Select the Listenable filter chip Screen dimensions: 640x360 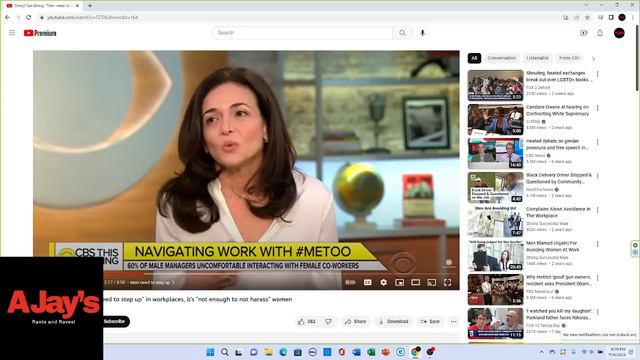tap(537, 58)
